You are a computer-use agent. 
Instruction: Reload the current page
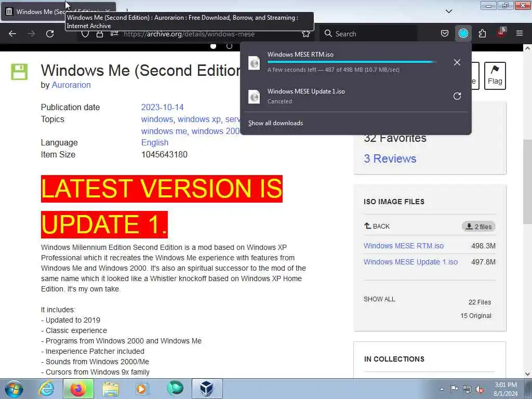(50, 34)
